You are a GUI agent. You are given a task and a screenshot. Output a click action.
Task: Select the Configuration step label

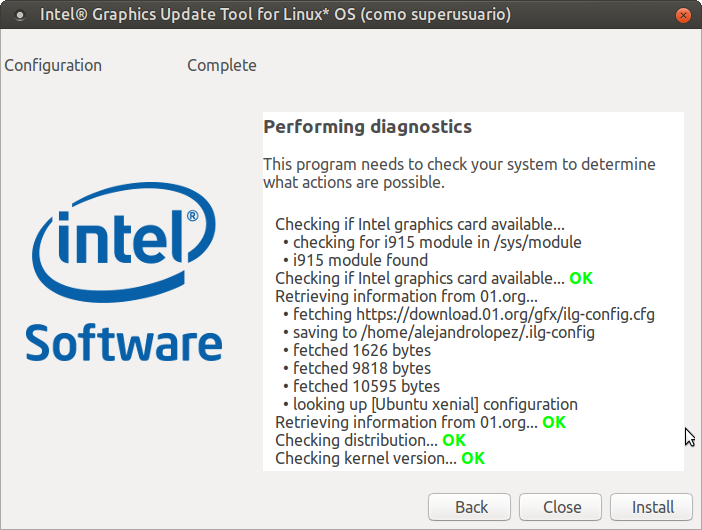(53, 65)
